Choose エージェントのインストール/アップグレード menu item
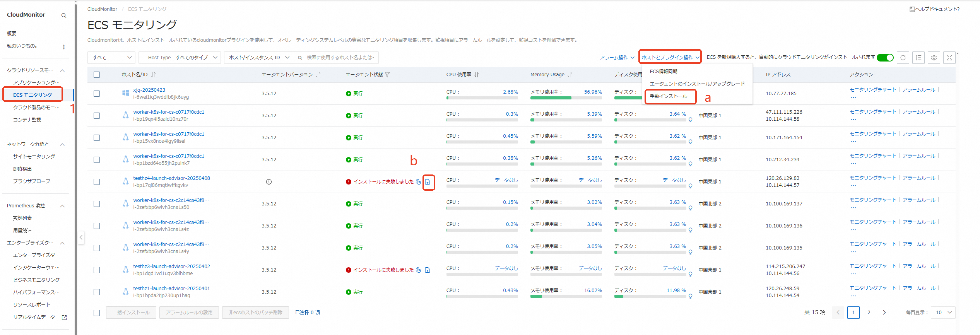 pos(697,84)
